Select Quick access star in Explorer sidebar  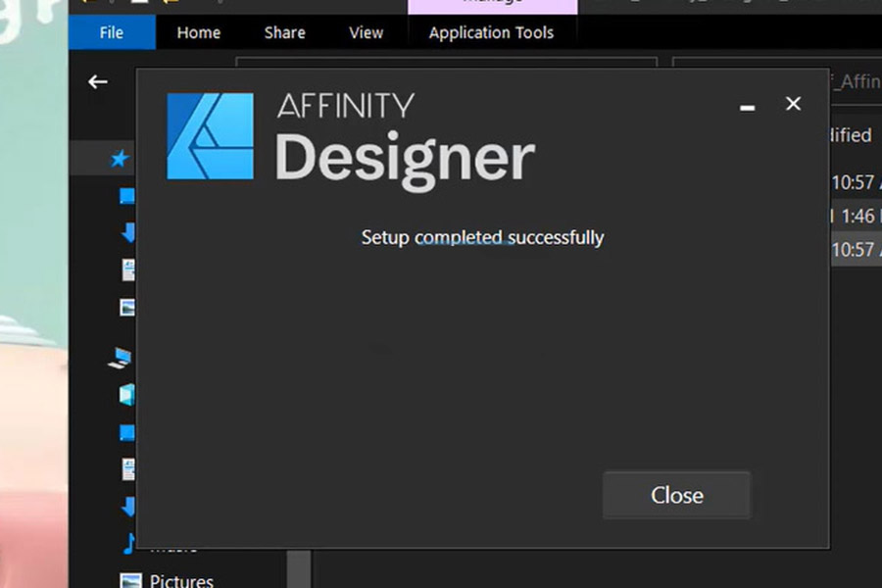(x=120, y=159)
